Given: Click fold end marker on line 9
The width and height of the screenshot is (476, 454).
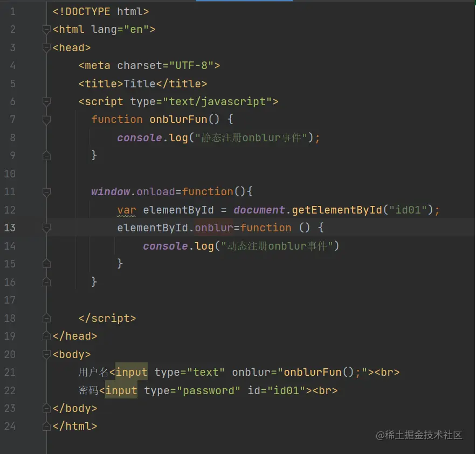Looking at the screenshot, I should point(46,155).
